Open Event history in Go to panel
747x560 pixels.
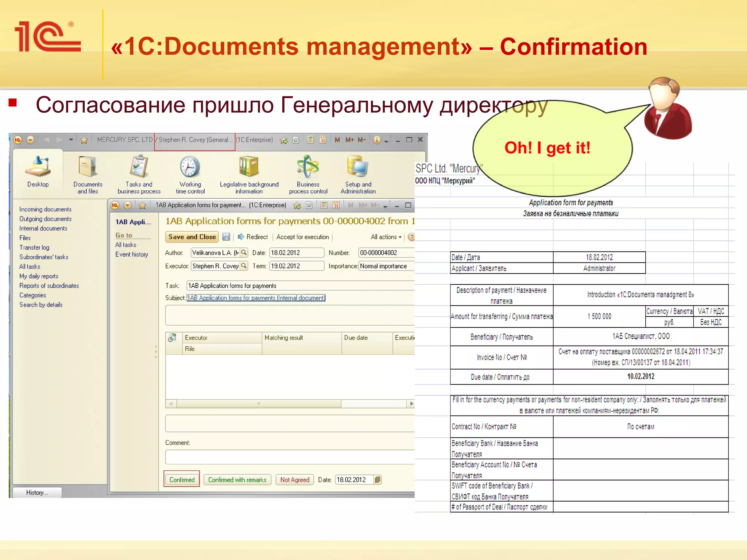[x=132, y=254]
